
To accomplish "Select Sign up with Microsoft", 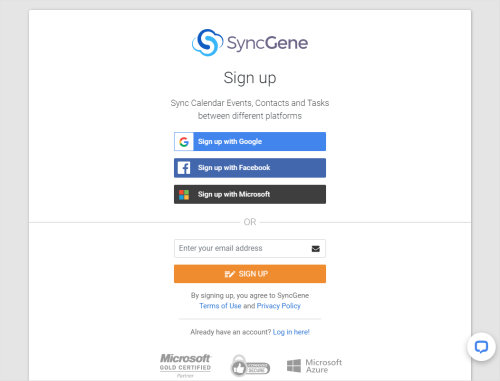I will [250, 194].
